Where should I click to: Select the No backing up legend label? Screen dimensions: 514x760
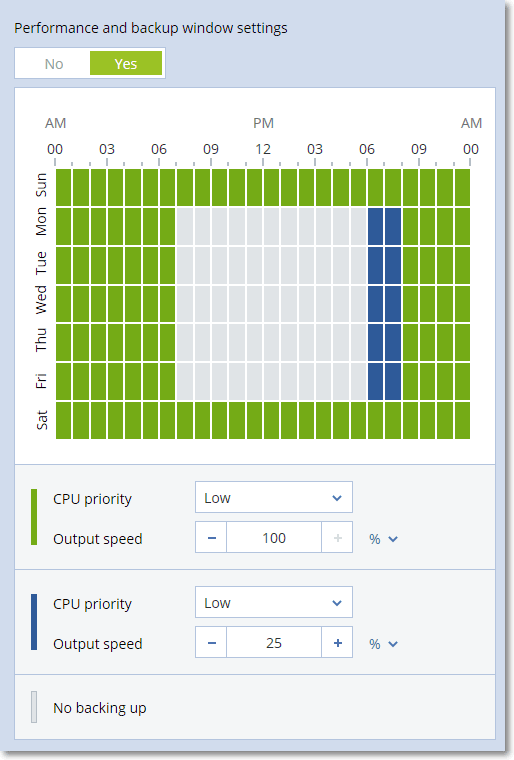tap(100, 708)
